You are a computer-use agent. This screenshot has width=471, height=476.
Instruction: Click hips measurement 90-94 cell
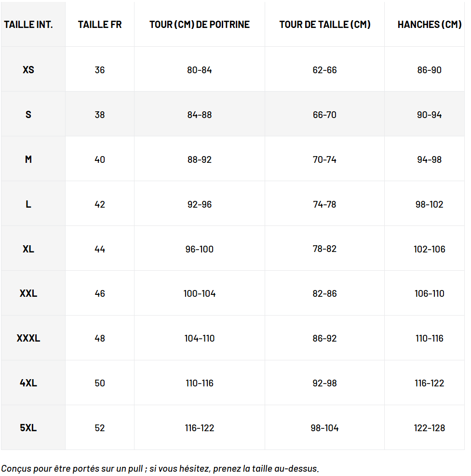pyautogui.click(x=429, y=115)
